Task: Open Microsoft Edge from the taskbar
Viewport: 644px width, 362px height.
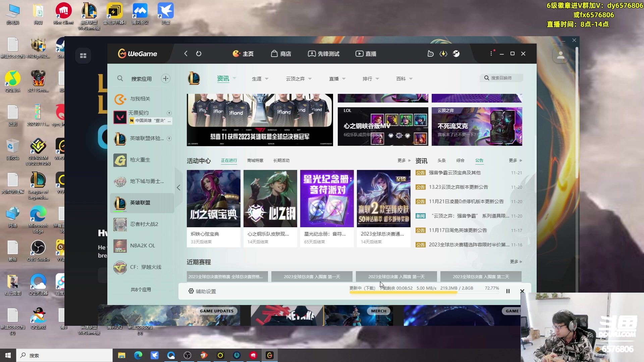Action: tap(138, 355)
